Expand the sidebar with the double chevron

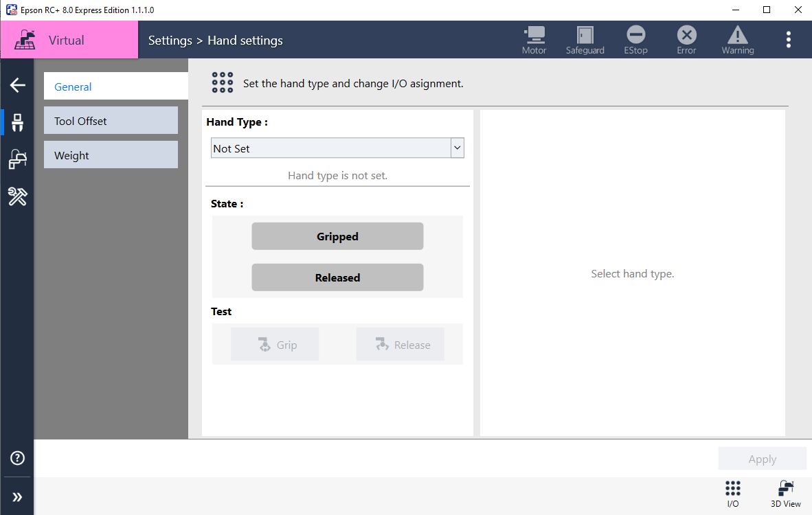[18, 497]
